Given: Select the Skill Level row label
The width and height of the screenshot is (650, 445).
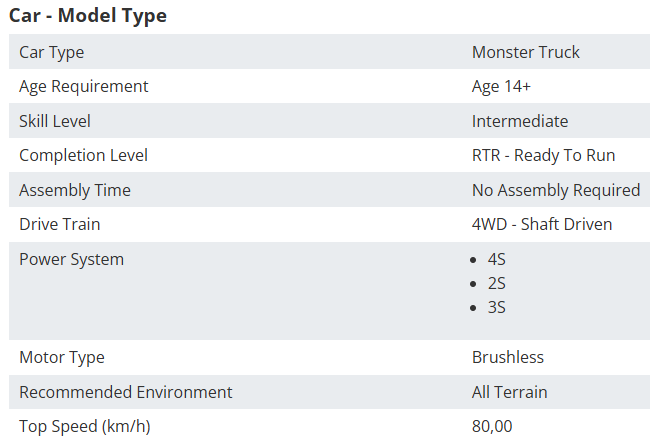Looking at the screenshot, I should 55,121.
